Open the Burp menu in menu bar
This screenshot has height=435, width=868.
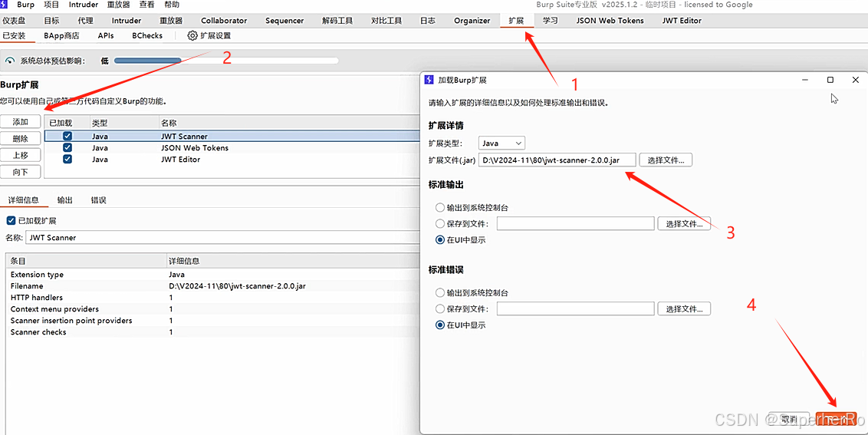click(x=25, y=5)
